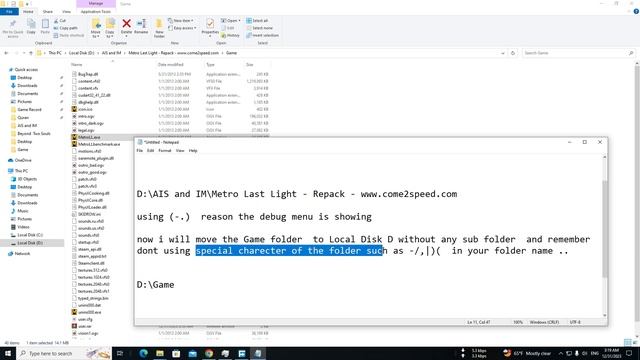Click the Search Game input field

pyautogui.click(x=578, y=53)
